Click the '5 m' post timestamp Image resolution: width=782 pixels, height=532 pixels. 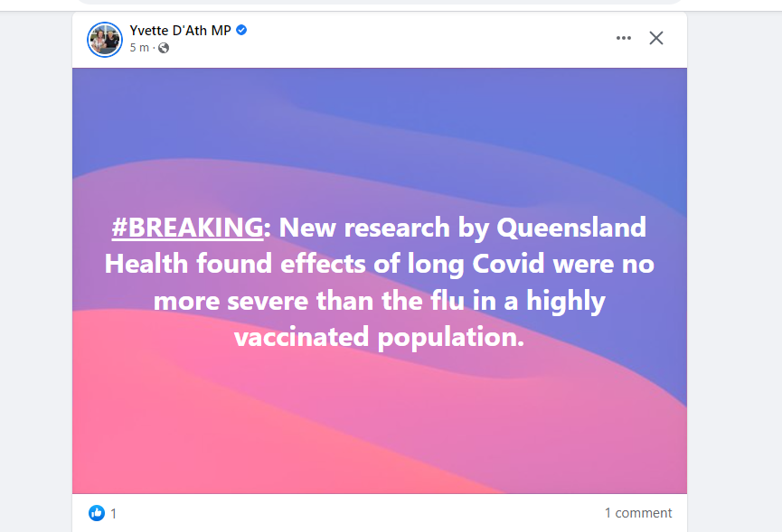coord(139,48)
